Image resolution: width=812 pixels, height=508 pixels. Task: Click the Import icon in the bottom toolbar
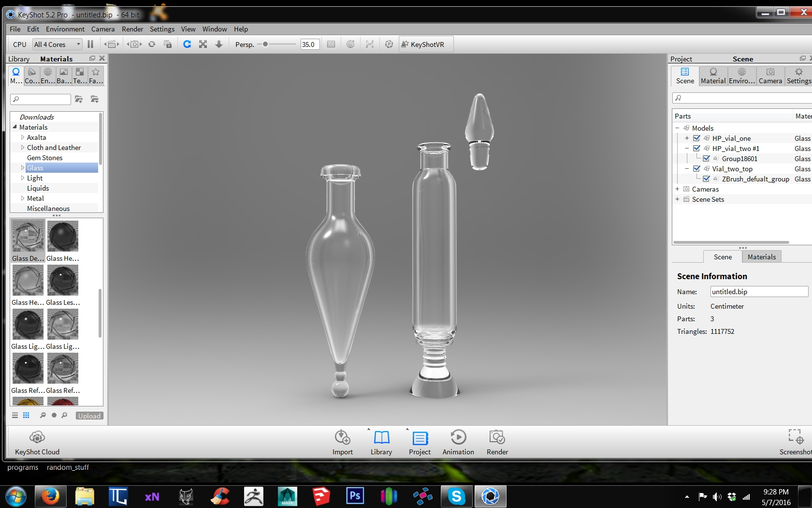[x=343, y=442]
